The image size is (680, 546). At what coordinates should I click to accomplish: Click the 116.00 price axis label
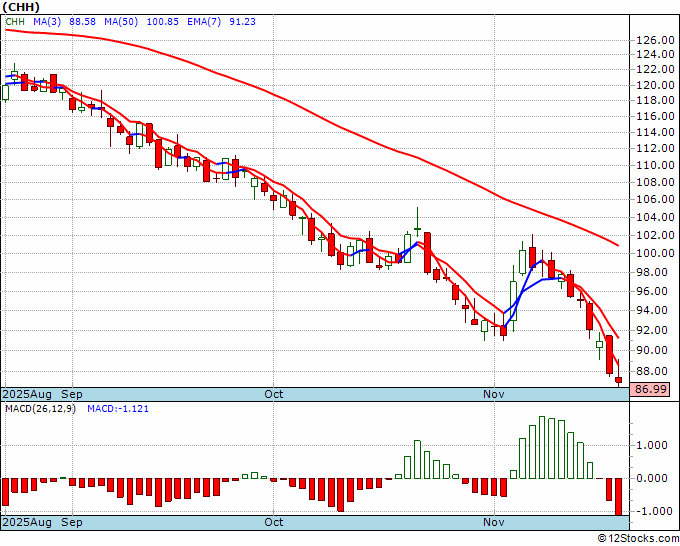click(655, 116)
